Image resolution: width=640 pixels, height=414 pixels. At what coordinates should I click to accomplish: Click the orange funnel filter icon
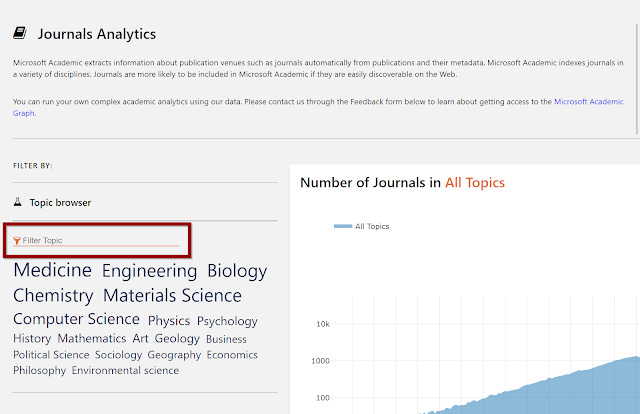tap(17, 240)
